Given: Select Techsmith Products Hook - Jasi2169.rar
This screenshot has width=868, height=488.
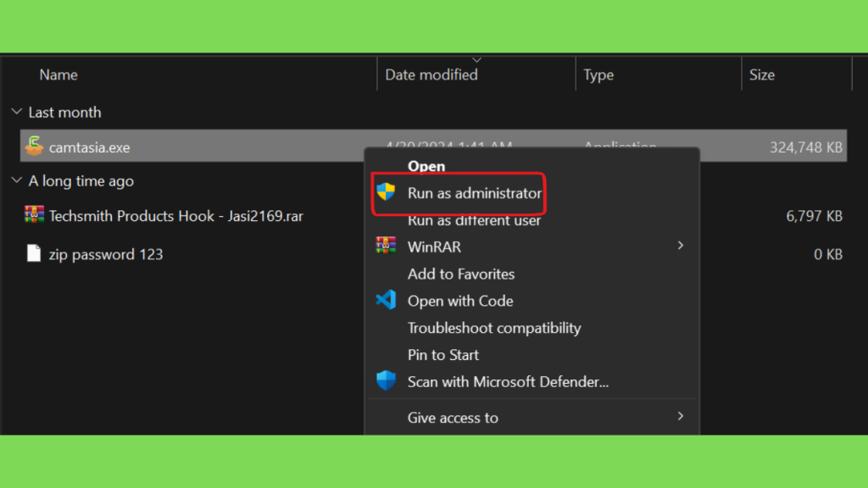Looking at the screenshot, I should [176, 216].
